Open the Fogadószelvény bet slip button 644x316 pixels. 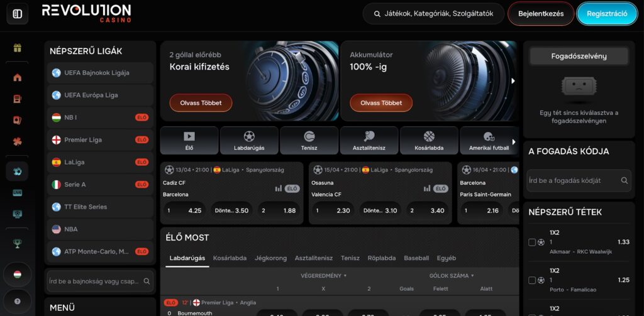579,56
